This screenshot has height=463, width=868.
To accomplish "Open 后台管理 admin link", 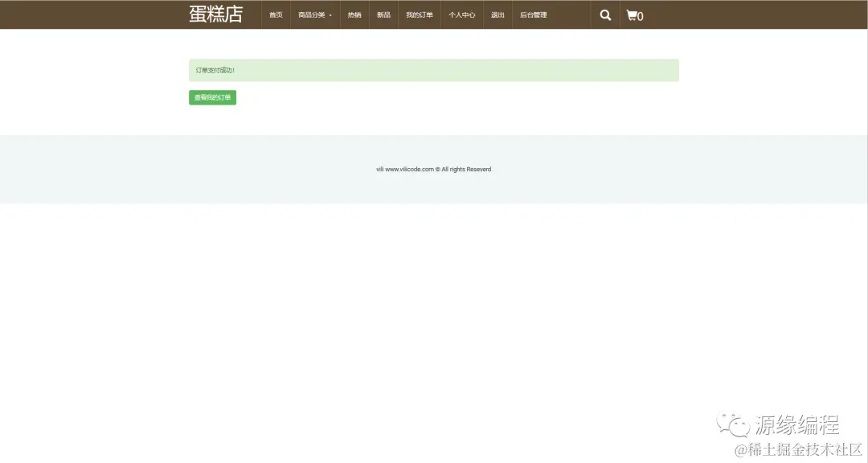I will pos(533,15).
